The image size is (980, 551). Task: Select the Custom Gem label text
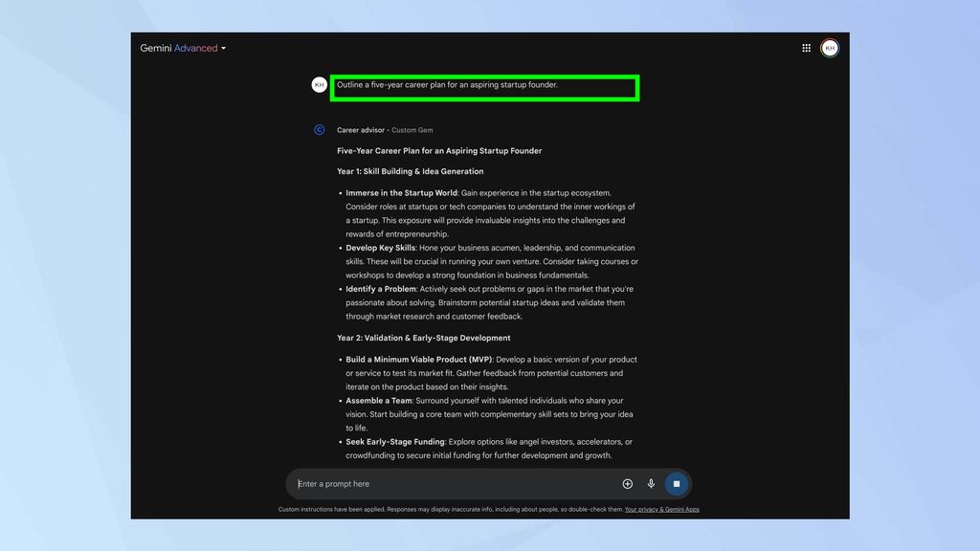pos(412,129)
